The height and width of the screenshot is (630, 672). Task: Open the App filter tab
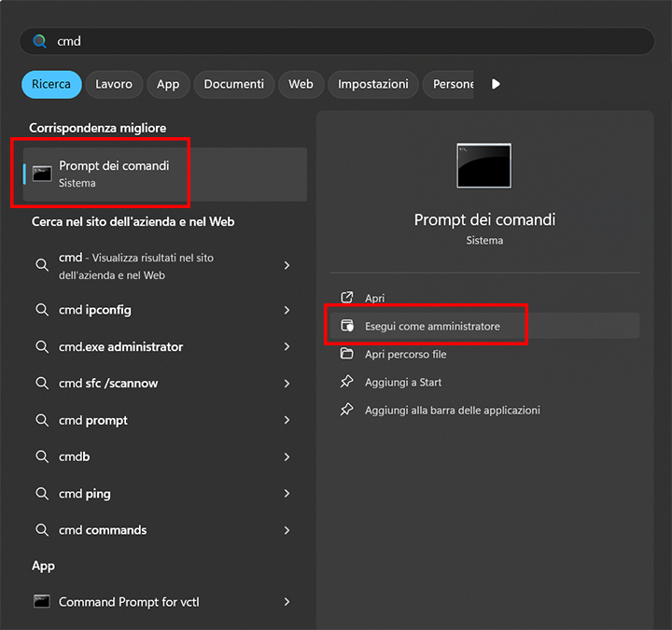coord(168,84)
